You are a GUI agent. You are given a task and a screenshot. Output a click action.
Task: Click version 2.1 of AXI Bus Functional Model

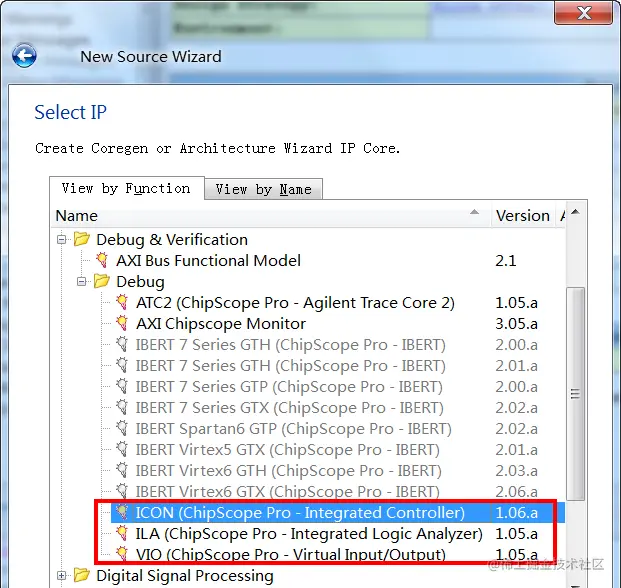coord(506,261)
